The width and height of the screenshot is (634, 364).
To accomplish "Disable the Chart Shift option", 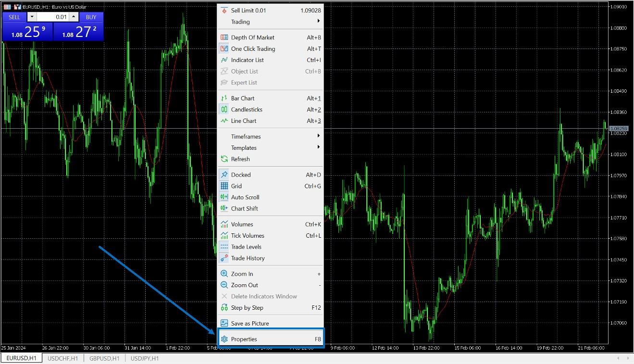I will [x=244, y=208].
